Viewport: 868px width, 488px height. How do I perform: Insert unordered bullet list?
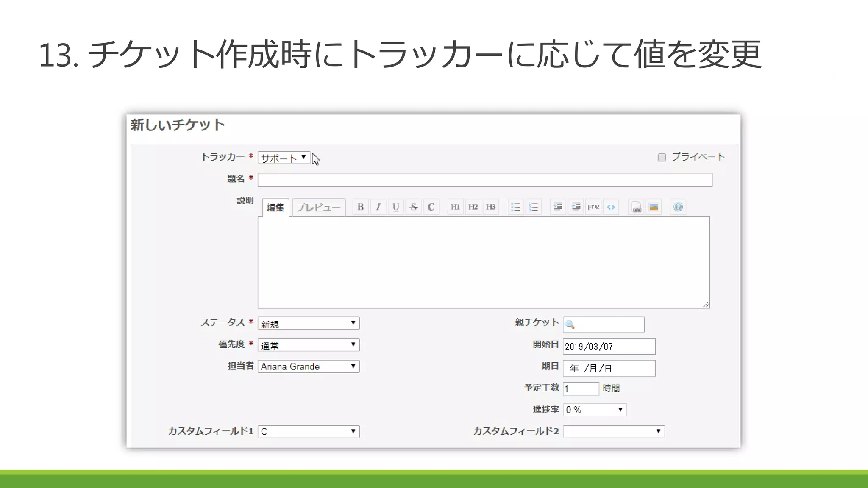(x=516, y=207)
